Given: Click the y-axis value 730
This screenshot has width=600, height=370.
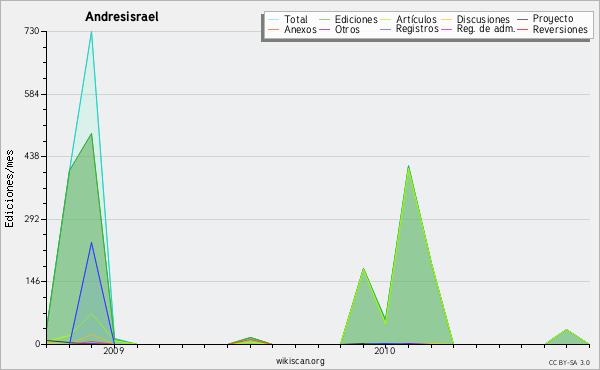Looking at the screenshot, I should pyautogui.click(x=32, y=31).
